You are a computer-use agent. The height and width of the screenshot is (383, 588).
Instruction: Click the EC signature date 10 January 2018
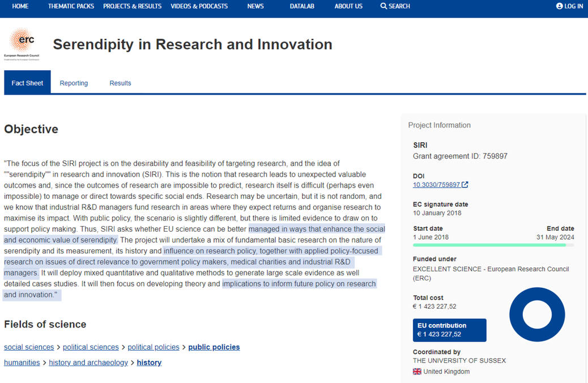point(437,213)
